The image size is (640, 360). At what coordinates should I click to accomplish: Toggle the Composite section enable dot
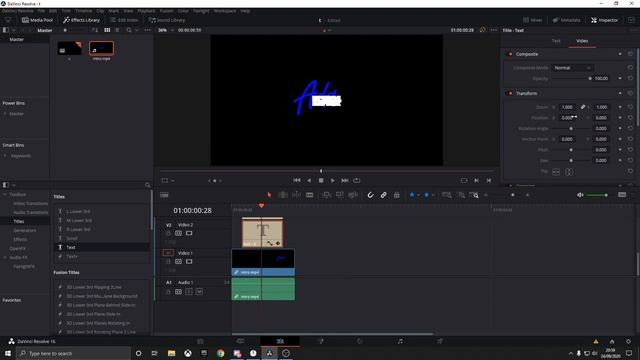click(510, 54)
